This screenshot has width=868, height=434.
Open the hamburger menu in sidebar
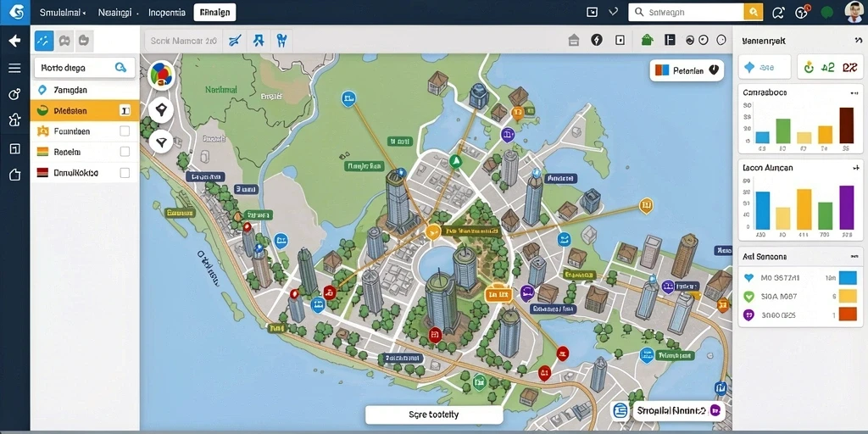click(14, 68)
